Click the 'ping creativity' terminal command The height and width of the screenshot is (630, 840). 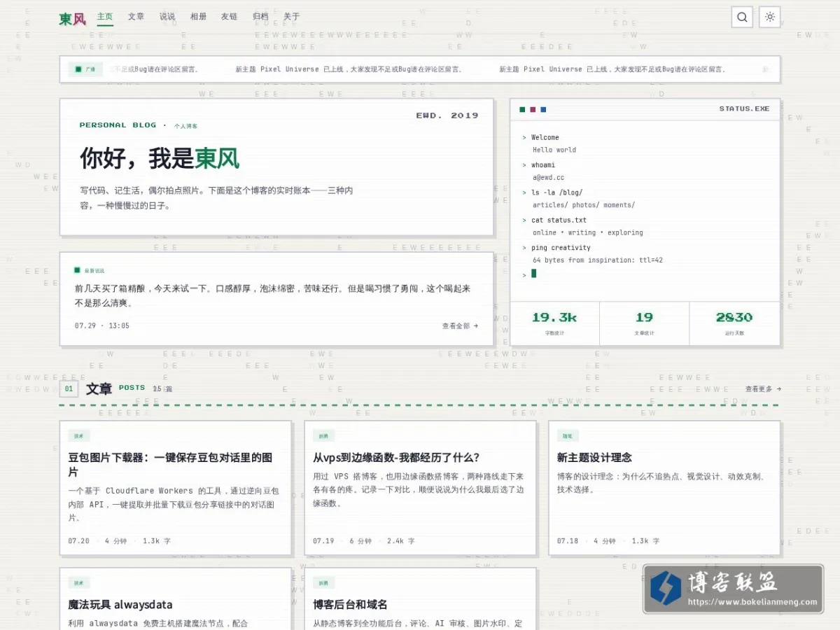pyautogui.click(x=561, y=247)
